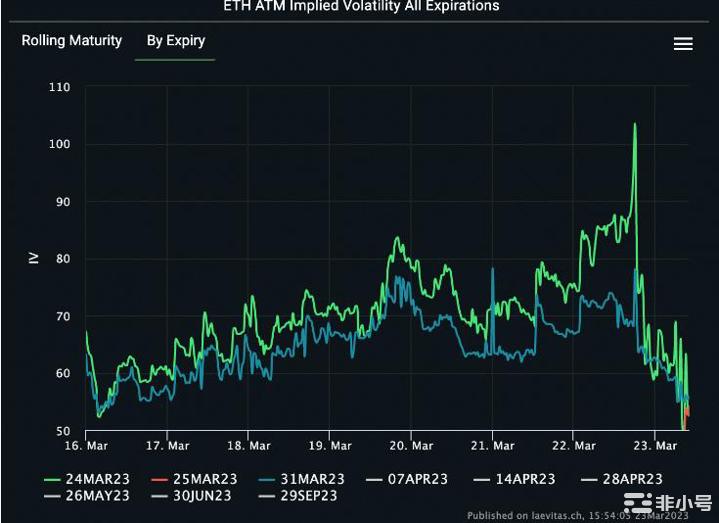Open the laevitas.ch published credit link

pyautogui.click(x=560, y=515)
